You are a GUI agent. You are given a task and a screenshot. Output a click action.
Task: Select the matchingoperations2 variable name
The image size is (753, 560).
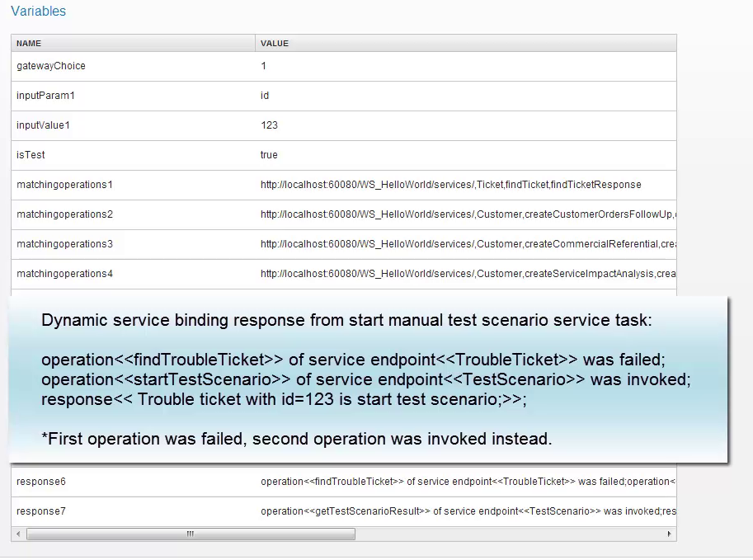click(65, 214)
